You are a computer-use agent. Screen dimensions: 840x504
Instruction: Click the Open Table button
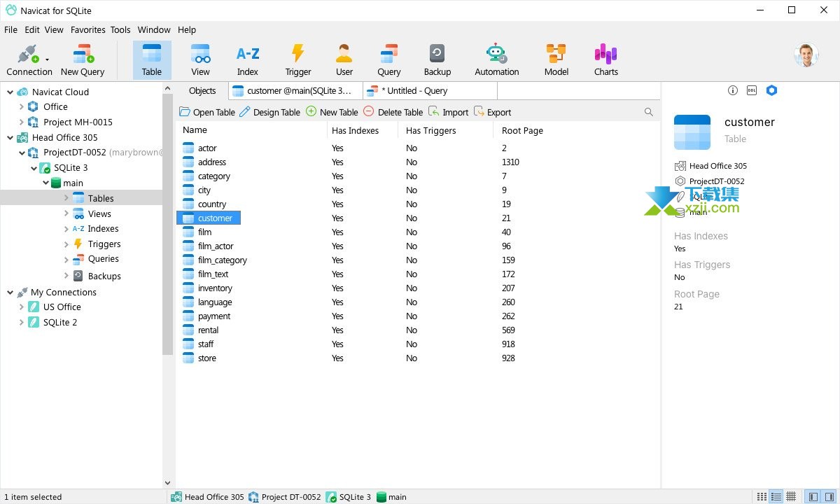[207, 112]
